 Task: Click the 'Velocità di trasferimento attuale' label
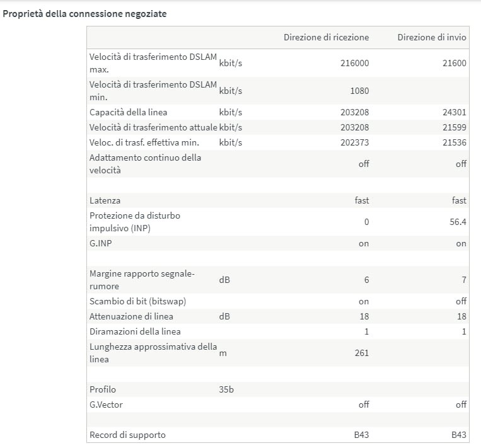tap(153, 127)
